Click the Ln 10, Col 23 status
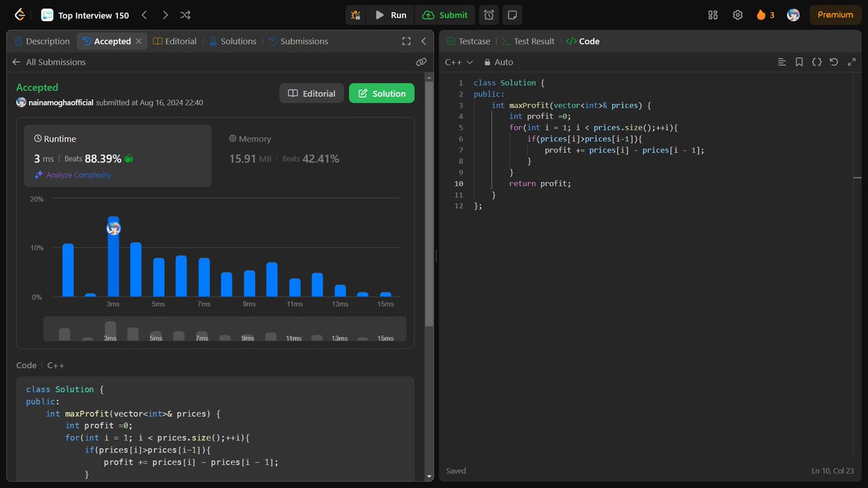 coord(833,471)
